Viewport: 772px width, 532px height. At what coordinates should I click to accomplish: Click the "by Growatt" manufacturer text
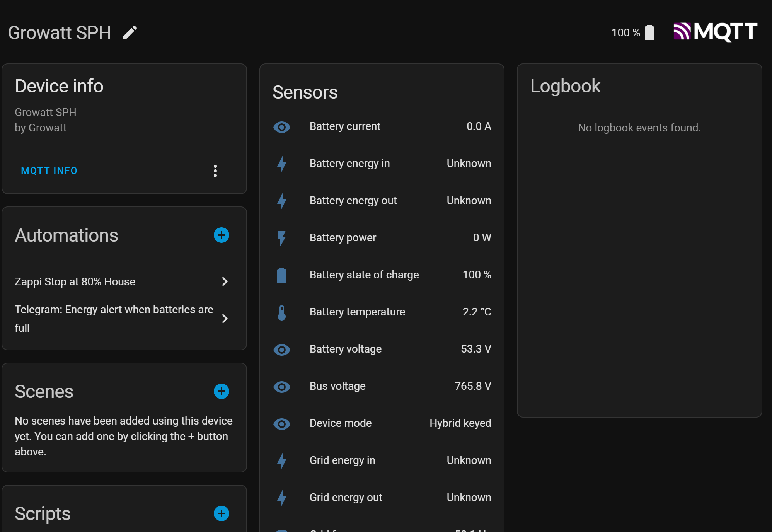[x=41, y=128]
